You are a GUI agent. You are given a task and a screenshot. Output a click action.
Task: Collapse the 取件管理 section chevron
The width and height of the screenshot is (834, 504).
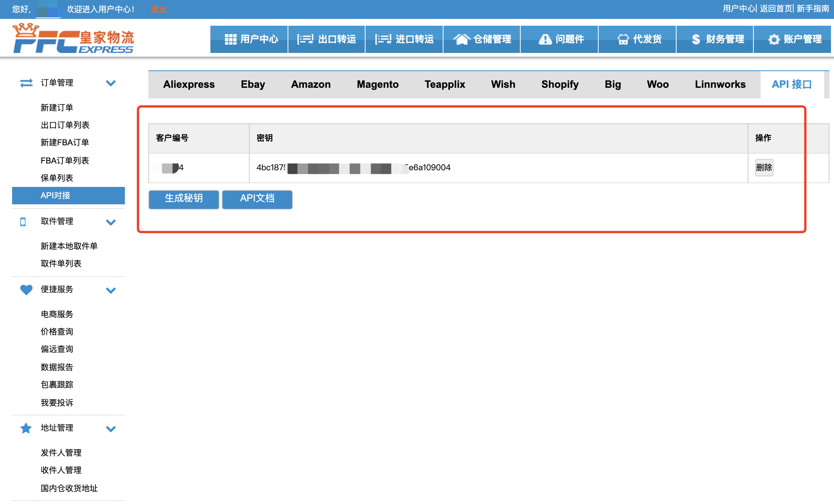[111, 222]
